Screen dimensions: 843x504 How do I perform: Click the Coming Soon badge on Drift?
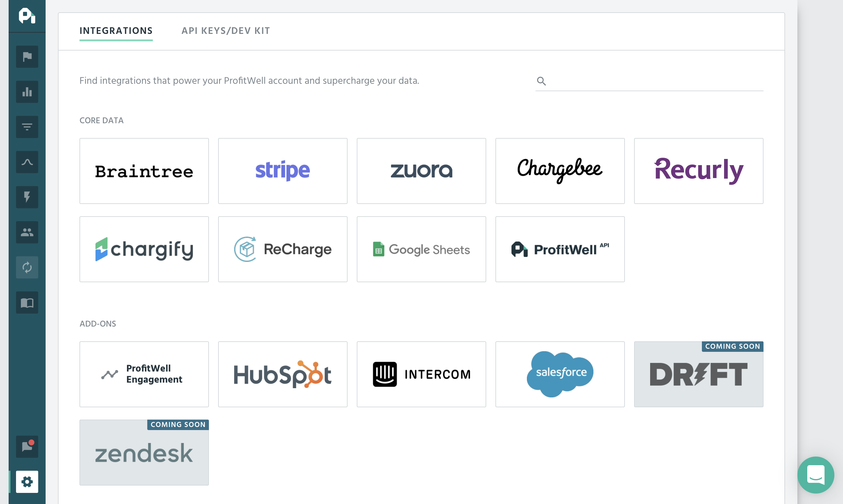[x=733, y=346]
